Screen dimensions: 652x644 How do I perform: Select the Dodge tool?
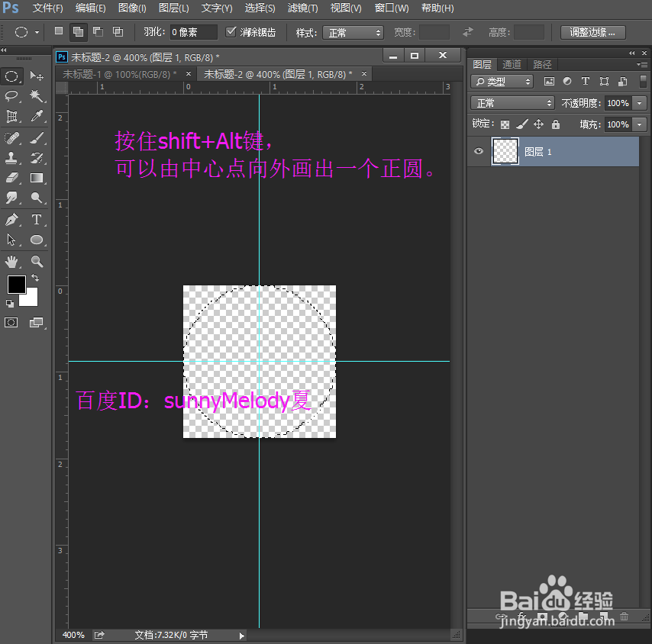tap(37, 198)
